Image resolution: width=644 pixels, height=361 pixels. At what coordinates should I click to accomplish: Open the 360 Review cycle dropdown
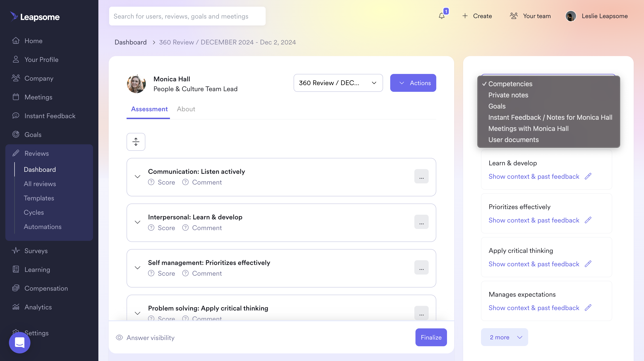338,83
